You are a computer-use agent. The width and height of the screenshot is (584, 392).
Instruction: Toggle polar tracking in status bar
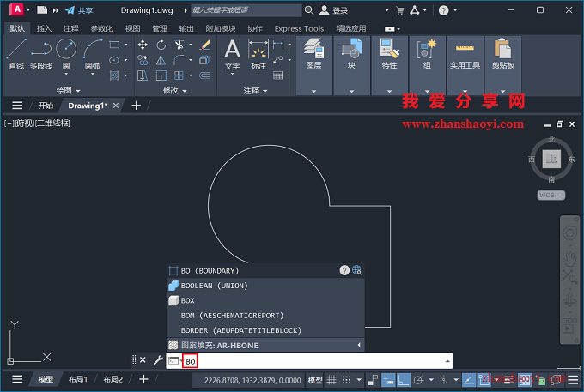pyautogui.click(x=419, y=380)
